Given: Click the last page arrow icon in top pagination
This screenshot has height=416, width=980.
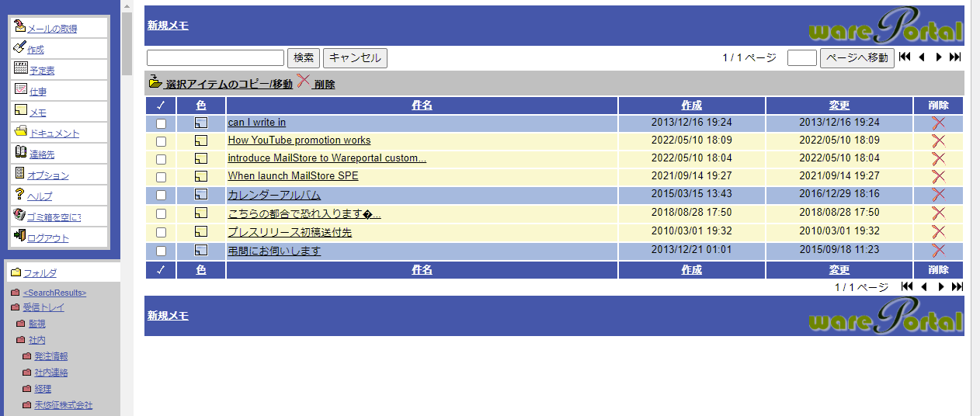Looking at the screenshot, I should tap(955, 57).
